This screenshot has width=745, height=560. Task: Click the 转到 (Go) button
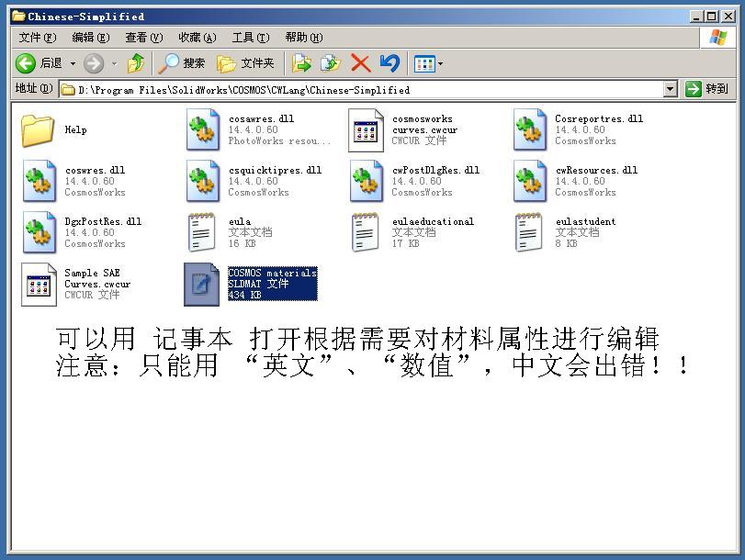(x=707, y=89)
